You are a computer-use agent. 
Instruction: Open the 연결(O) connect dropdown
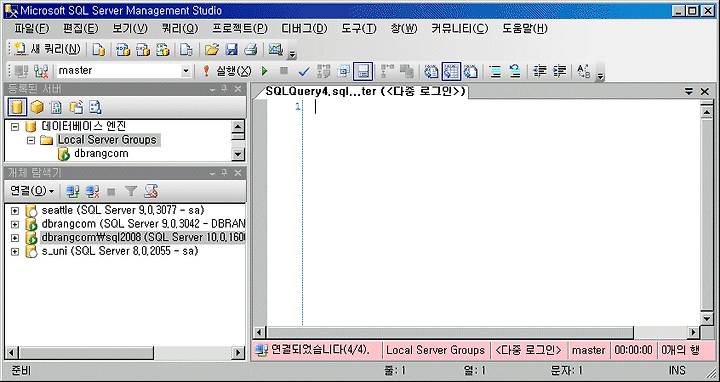coord(32,191)
